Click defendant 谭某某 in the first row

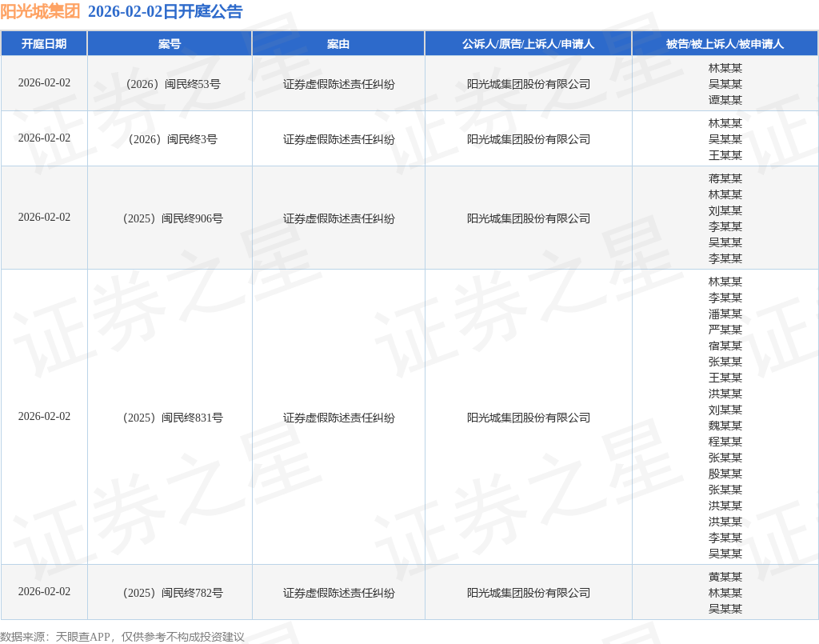coord(725,100)
